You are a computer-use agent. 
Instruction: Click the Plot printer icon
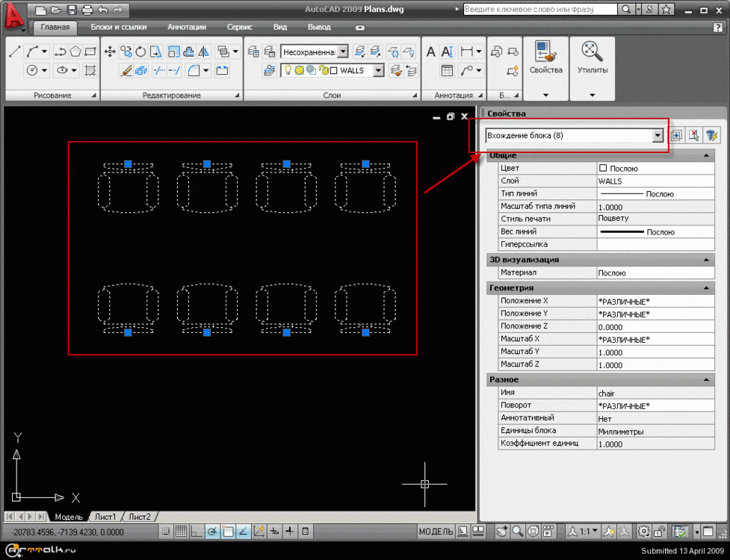click(x=87, y=10)
